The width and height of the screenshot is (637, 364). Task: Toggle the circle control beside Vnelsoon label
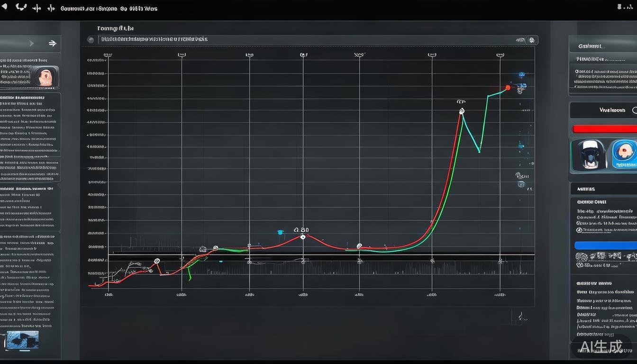pos(635,110)
